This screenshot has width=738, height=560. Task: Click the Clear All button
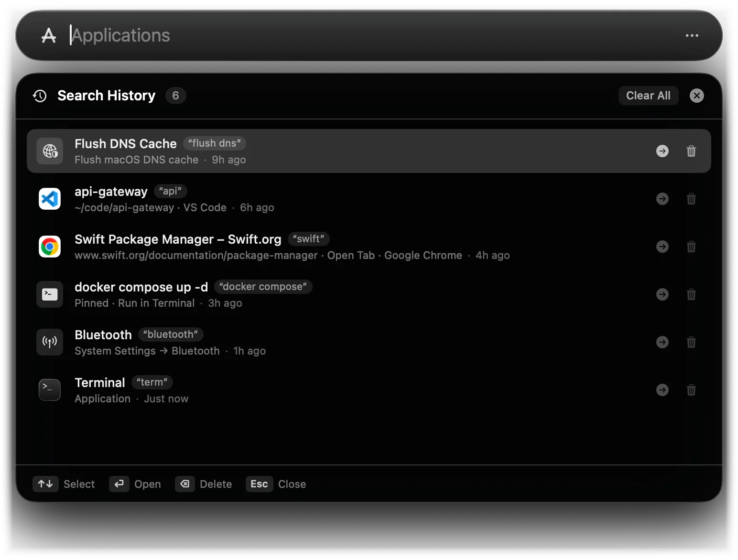pyautogui.click(x=648, y=96)
